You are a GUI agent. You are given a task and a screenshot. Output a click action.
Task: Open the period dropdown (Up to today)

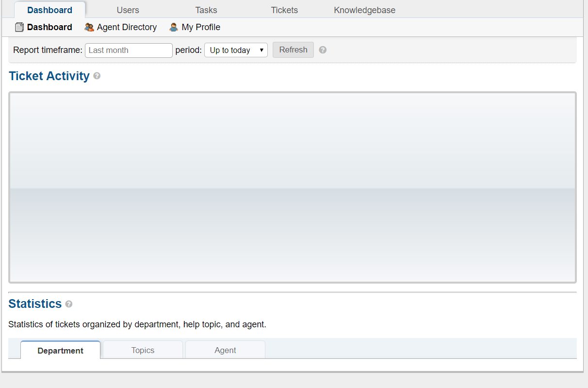(x=236, y=50)
